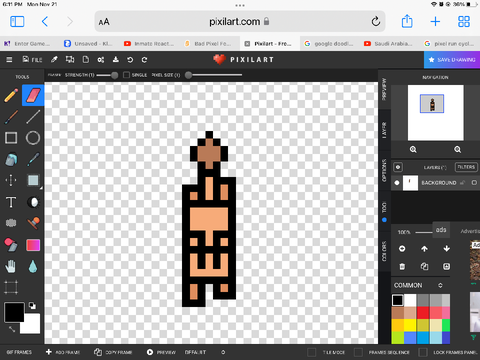Expand the Common palette dropdown
This screenshot has width=480, height=360.
click(440, 285)
